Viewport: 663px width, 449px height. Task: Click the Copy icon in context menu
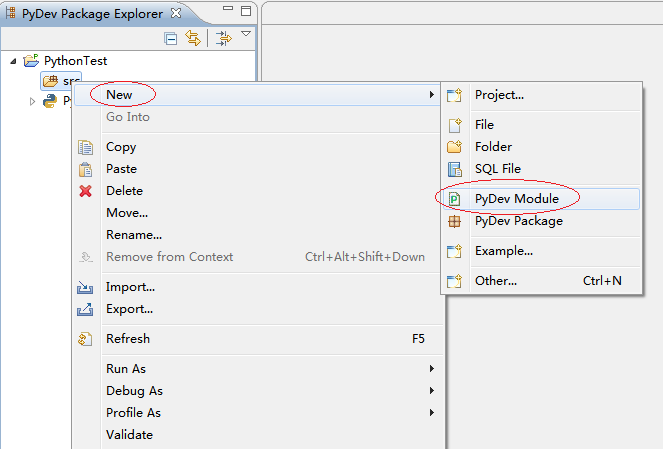tap(86, 147)
